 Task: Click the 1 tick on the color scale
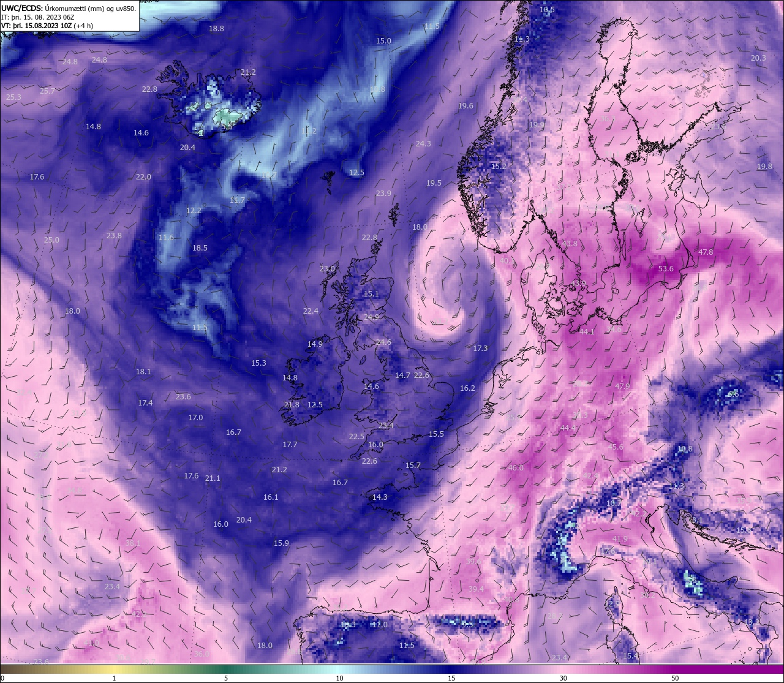pos(115,678)
